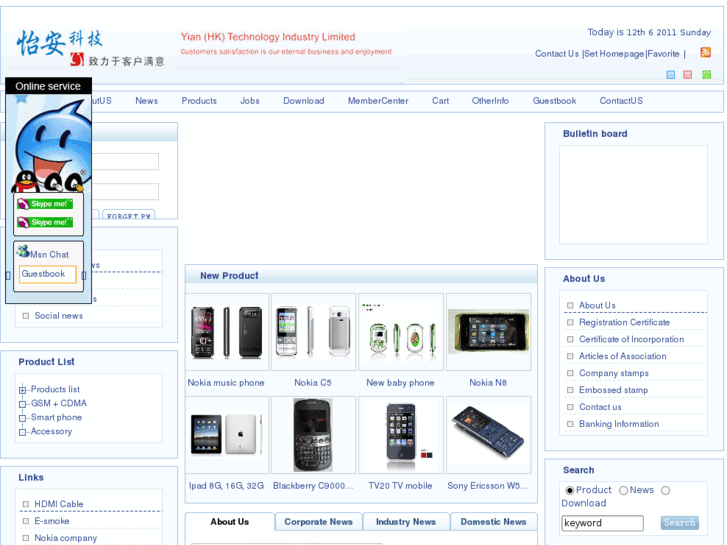View Blackberry C9000 thumbnail
Image resolution: width=727 pixels, height=545 pixels.
(313, 435)
